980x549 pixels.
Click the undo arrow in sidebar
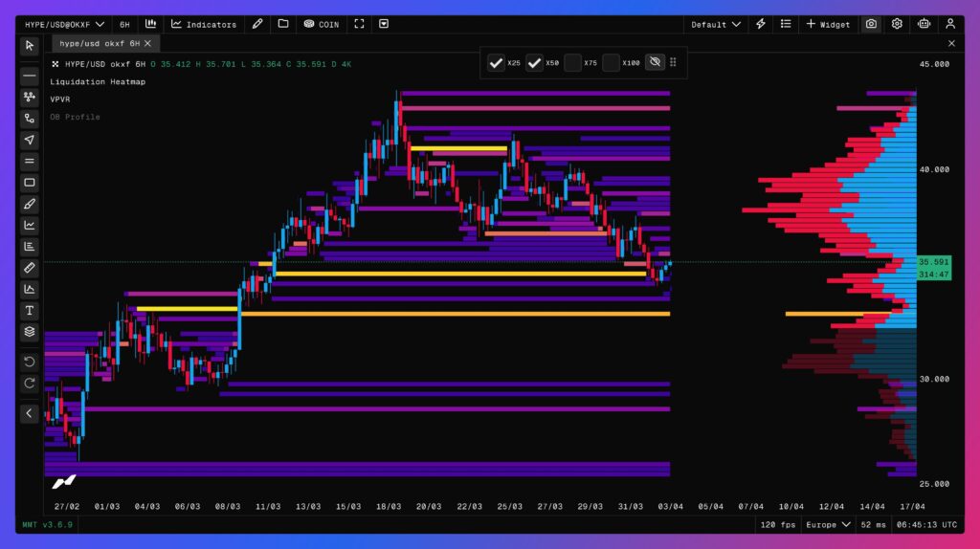pyautogui.click(x=30, y=362)
